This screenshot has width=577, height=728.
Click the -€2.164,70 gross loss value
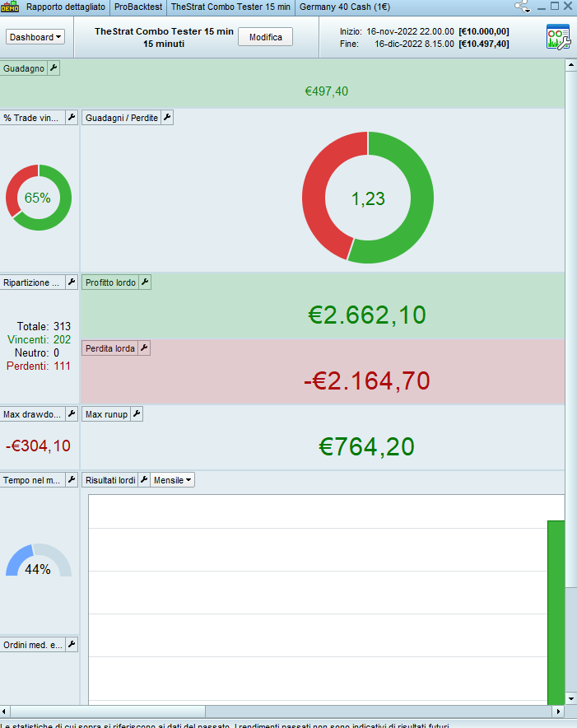pyautogui.click(x=367, y=380)
